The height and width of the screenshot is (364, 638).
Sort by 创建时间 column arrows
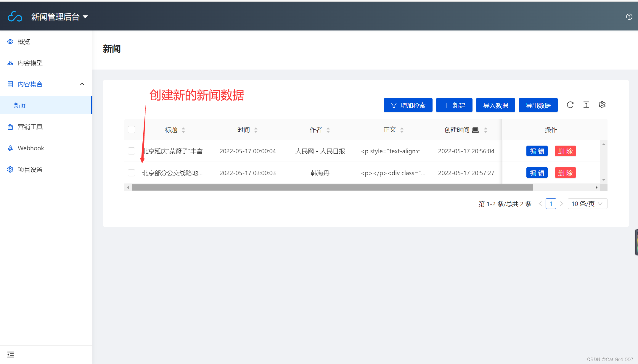point(486,130)
